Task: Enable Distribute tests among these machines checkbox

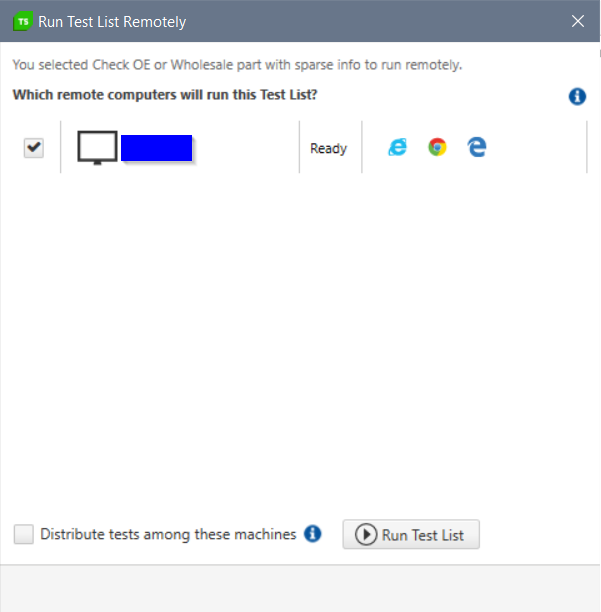Action: 24,535
